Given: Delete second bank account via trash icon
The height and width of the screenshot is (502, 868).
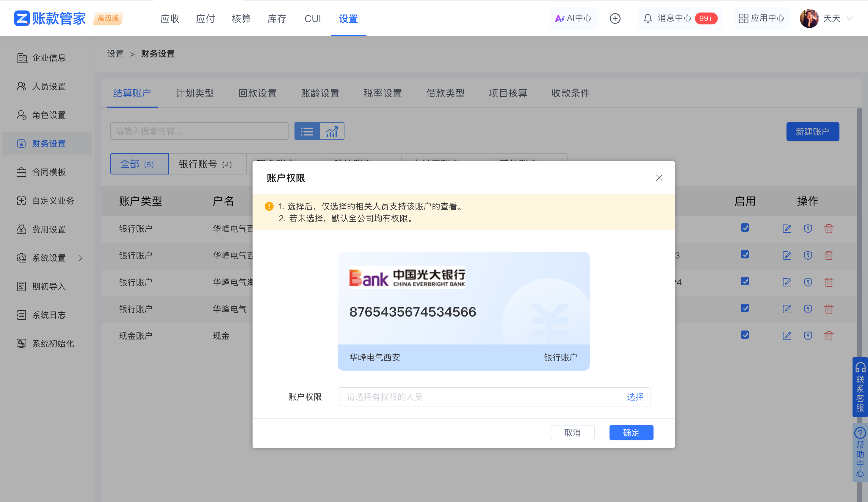Looking at the screenshot, I should coord(829,255).
